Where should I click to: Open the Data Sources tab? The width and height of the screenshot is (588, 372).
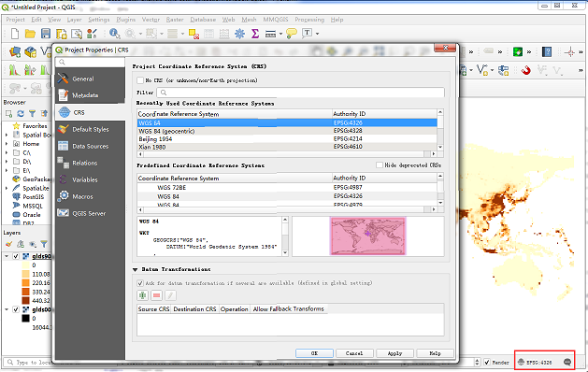click(x=90, y=146)
